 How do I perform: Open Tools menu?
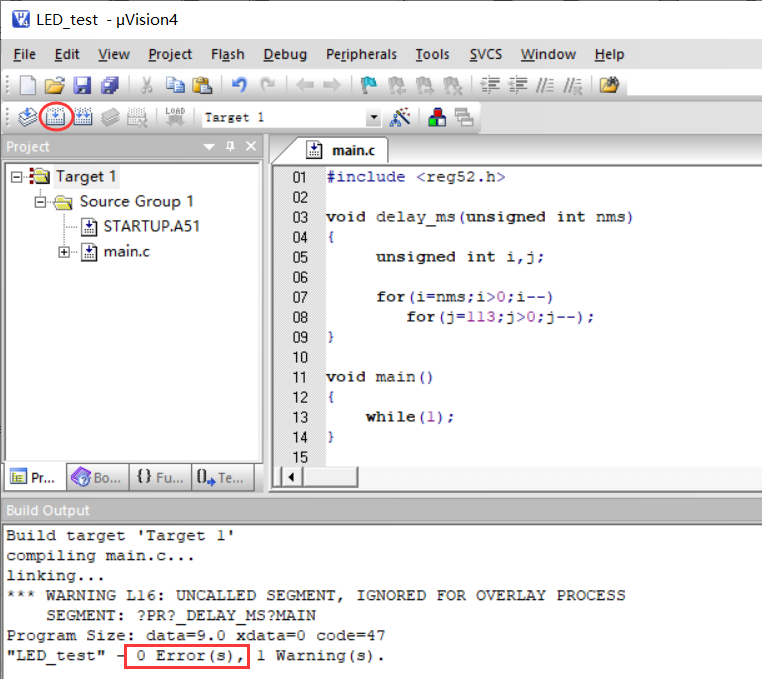pyautogui.click(x=432, y=54)
